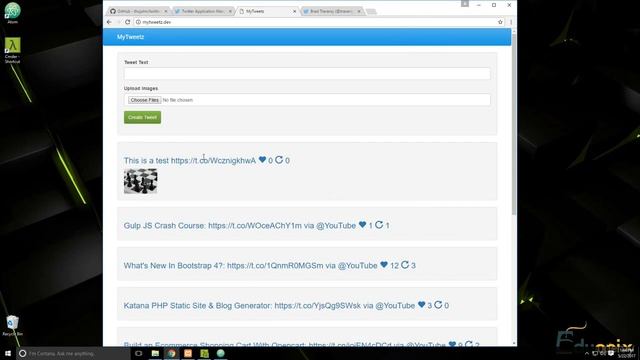Image resolution: width=640 pixels, height=360 pixels.
Task: Open Atom from the taskbar
Action: click(x=220, y=353)
